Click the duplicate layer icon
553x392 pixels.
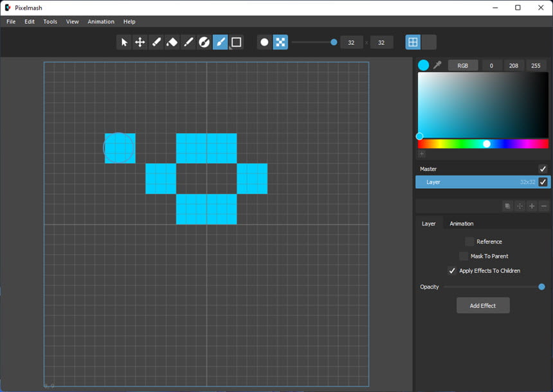point(507,206)
